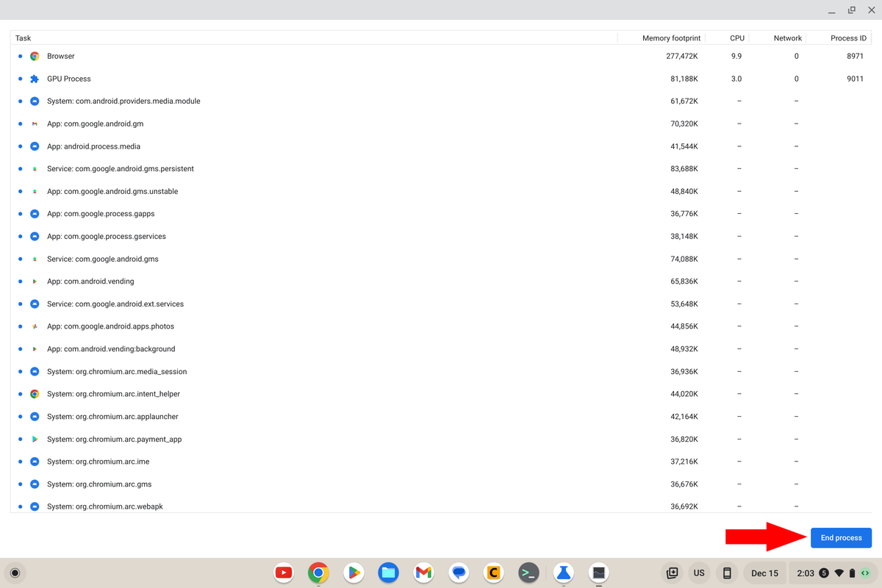The height and width of the screenshot is (588, 882).
Task: Open the app launcher button
Action: click(x=15, y=573)
